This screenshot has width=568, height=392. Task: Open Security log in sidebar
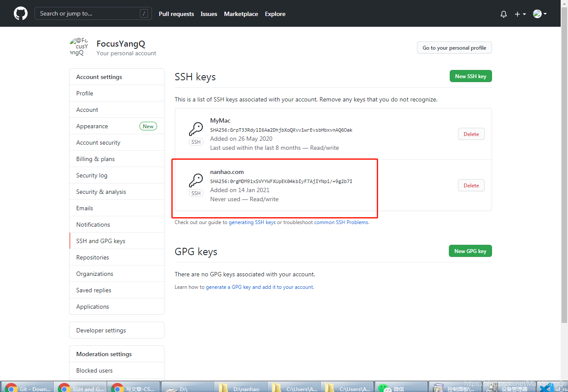(117, 175)
